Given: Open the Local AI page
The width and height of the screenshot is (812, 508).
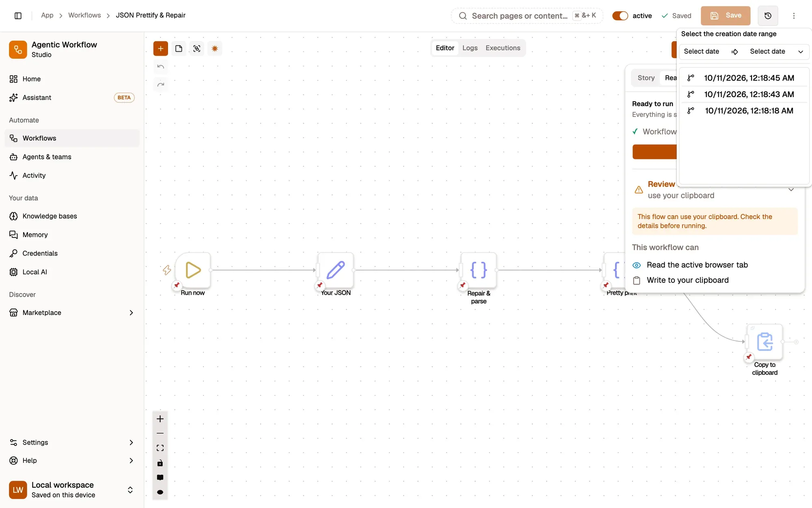Looking at the screenshot, I should click(72, 272).
